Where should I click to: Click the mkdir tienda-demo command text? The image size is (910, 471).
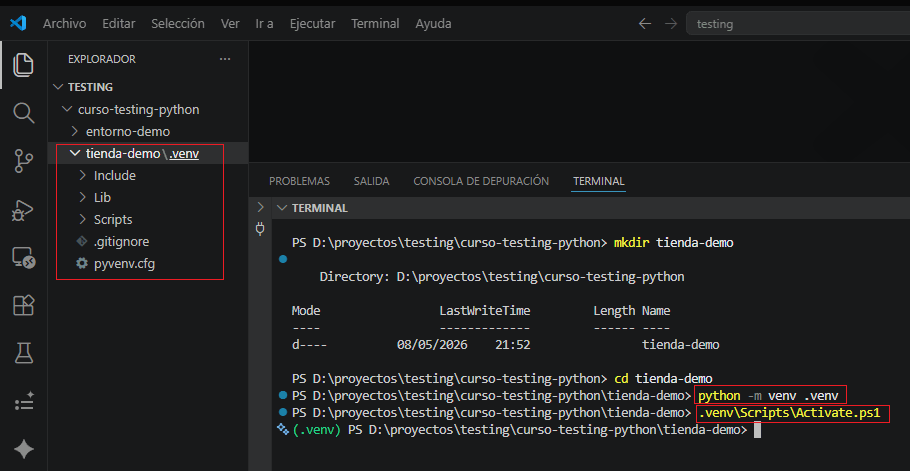tap(674, 243)
